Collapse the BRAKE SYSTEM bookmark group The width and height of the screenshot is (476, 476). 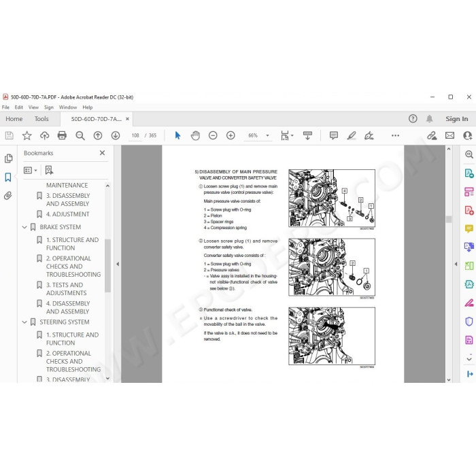click(x=24, y=227)
